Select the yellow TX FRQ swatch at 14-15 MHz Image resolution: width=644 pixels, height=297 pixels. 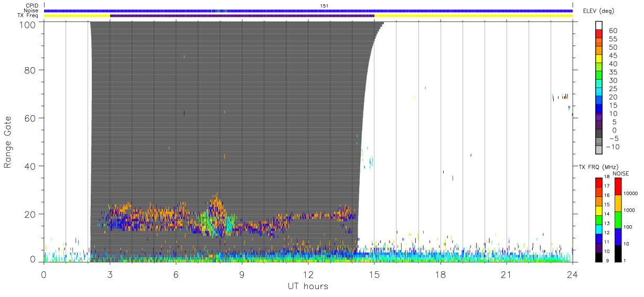599,210
